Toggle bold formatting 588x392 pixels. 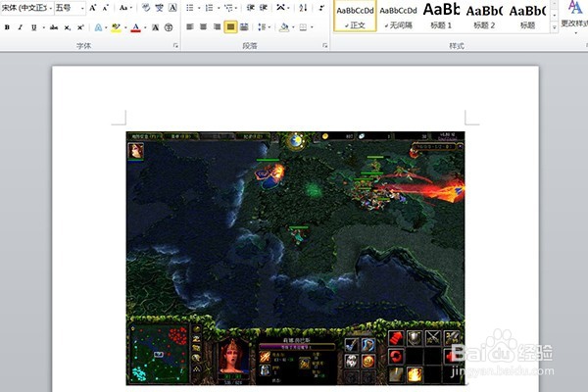click(x=7, y=27)
